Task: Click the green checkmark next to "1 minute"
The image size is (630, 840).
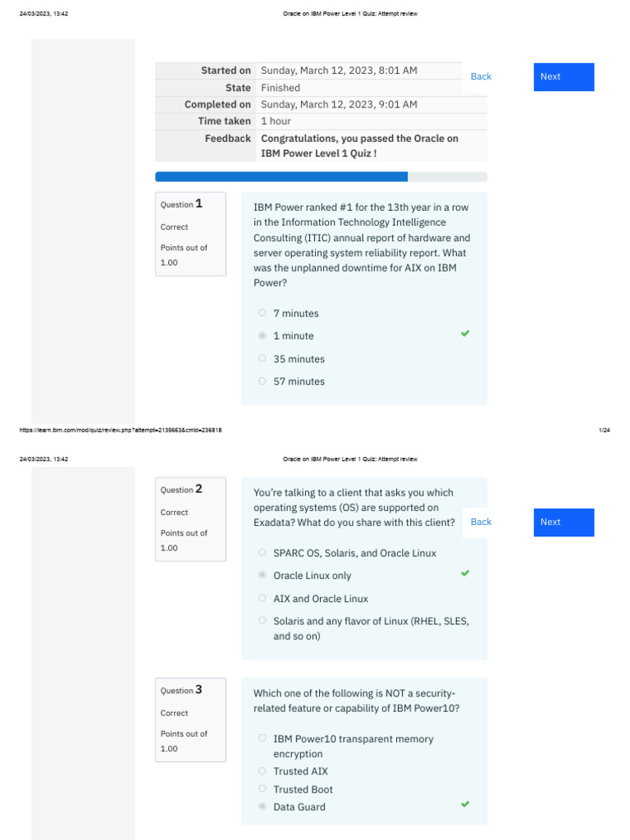Action: pos(465,334)
